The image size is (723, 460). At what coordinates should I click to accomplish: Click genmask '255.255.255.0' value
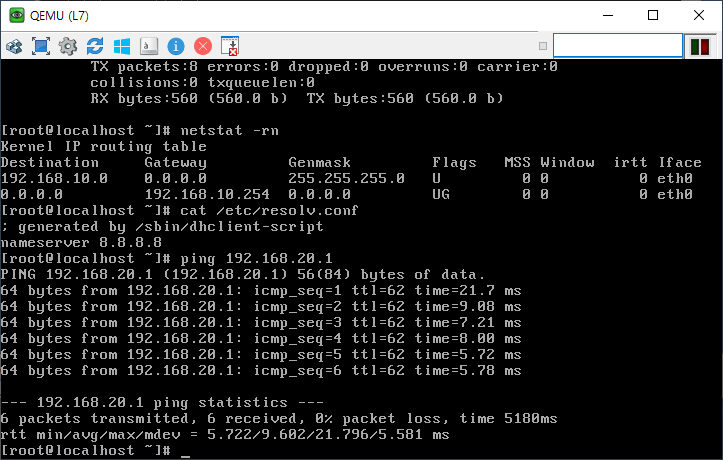pos(346,178)
